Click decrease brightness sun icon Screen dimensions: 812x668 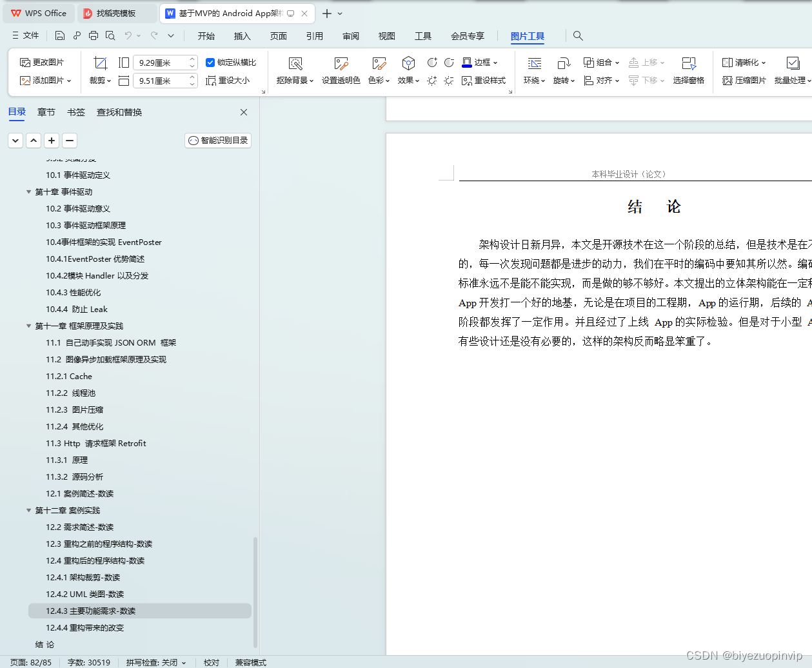[449, 81]
